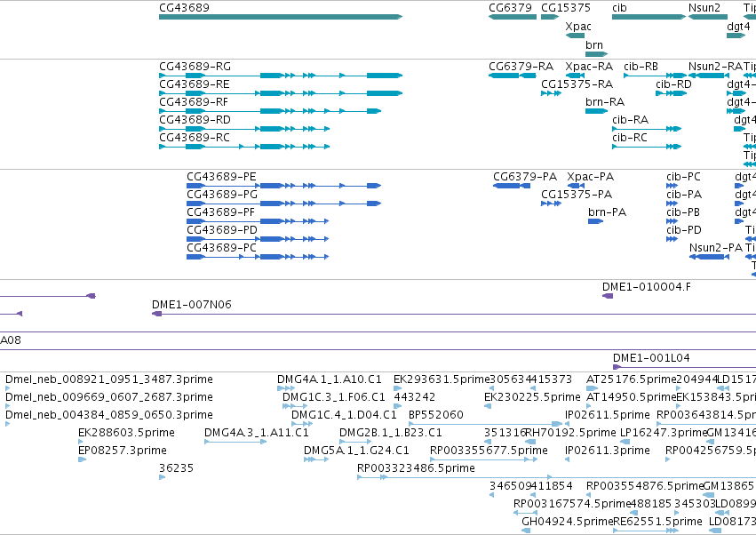Screen dimensions: 756x535
Task: Click the Xpac-RA transcript
Action: [x=575, y=76]
